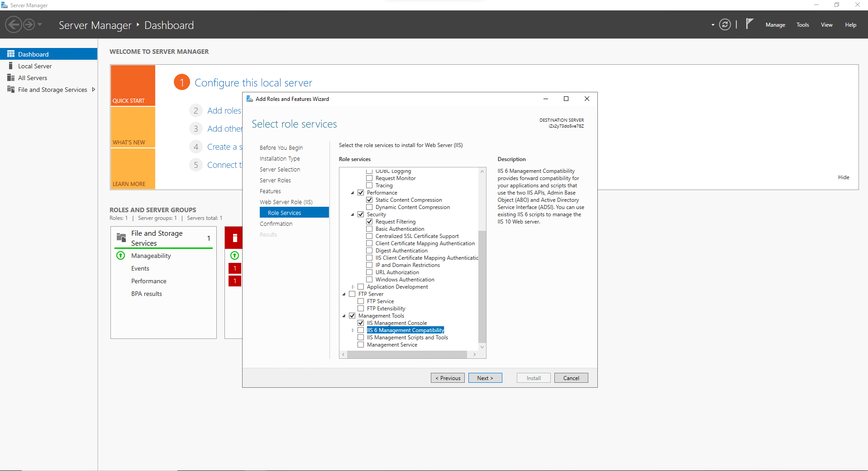Image resolution: width=868 pixels, height=471 pixels.
Task: Click the All Servers sidebar icon
Action: click(11, 77)
